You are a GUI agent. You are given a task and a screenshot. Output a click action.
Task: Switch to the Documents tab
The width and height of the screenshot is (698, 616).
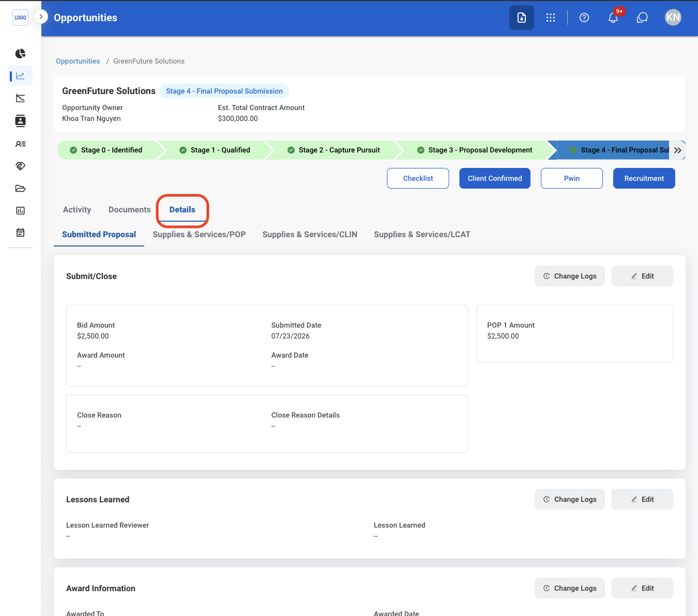click(130, 210)
